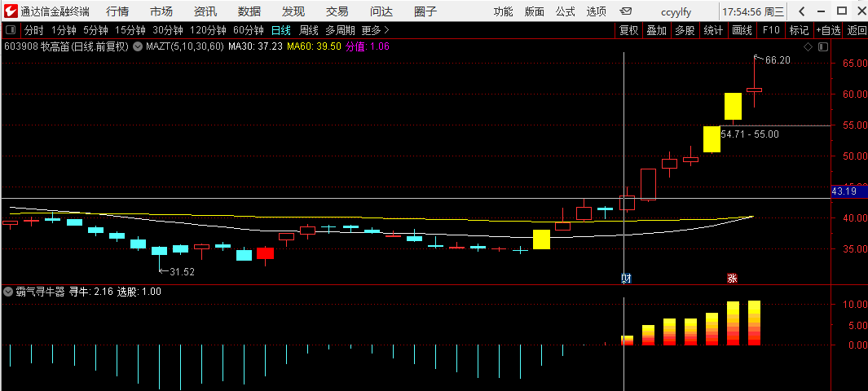Click the 返回 back button
868x391 pixels.
click(x=857, y=30)
